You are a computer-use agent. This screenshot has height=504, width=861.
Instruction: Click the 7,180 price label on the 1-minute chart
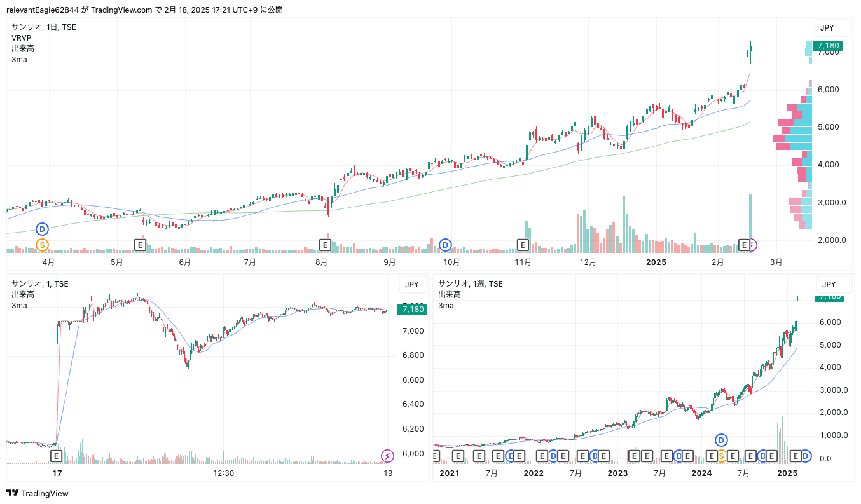tap(411, 310)
